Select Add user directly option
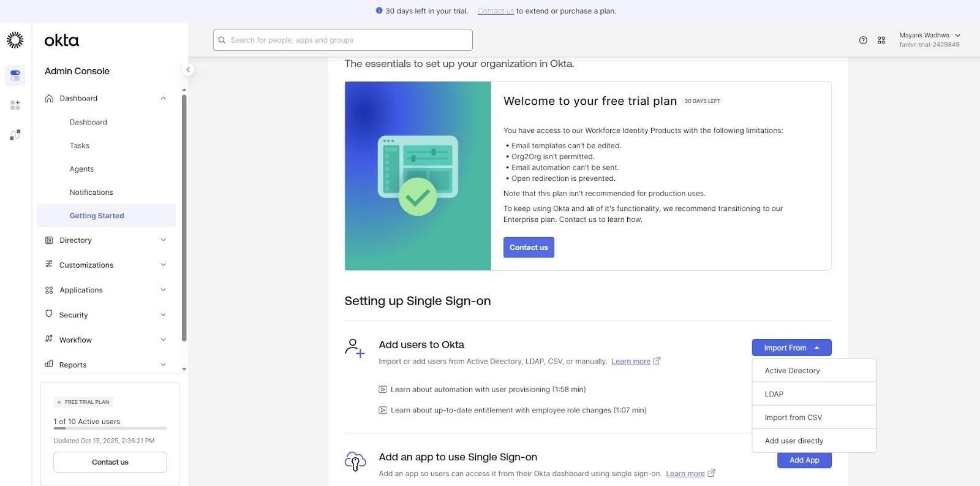The image size is (980, 486). pyautogui.click(x=794, y=441)
